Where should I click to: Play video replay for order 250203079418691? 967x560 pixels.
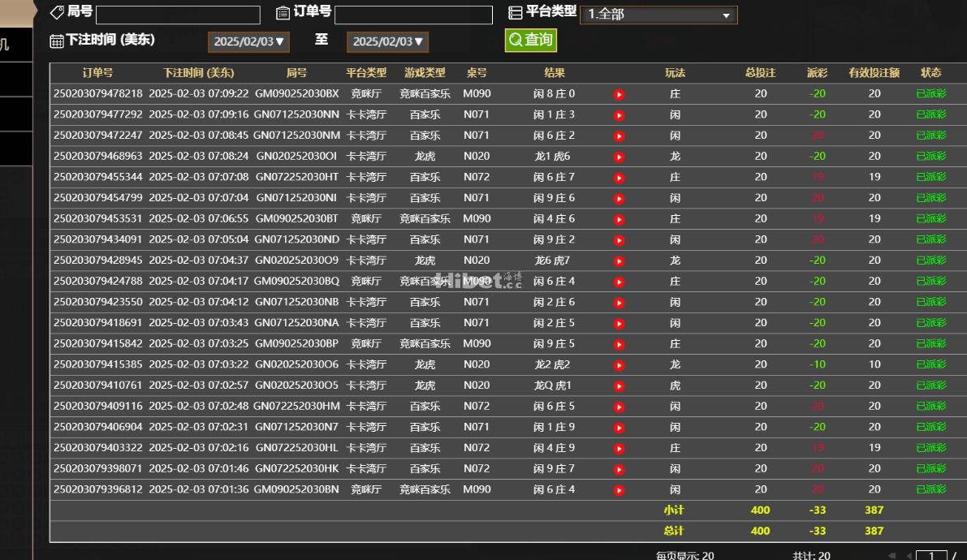[x=619, y=324]
